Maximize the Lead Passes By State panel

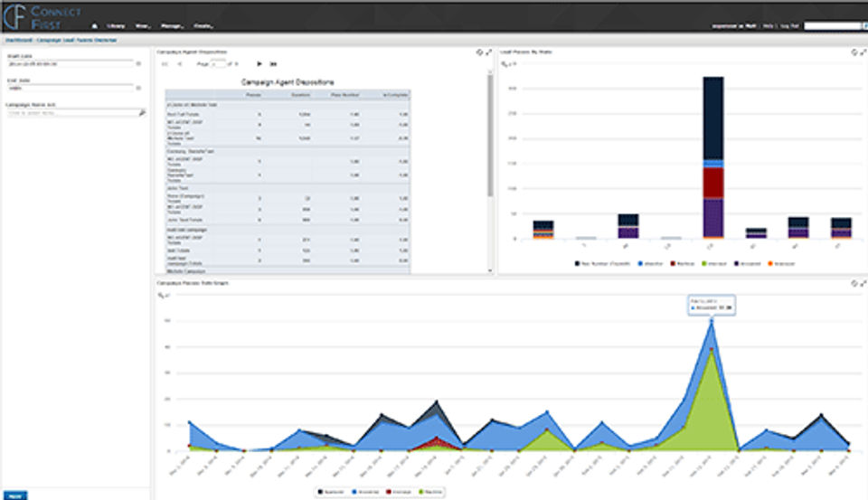(x=863, y=52)
